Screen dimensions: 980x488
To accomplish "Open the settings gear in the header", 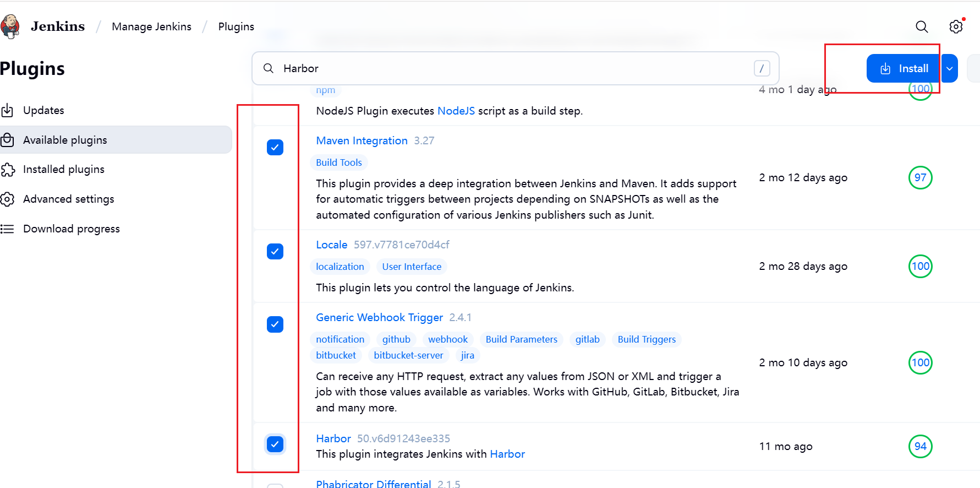I will [x=956, y=26].
